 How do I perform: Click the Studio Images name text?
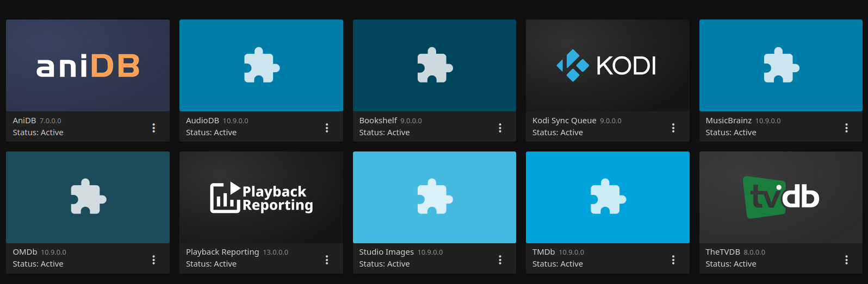[x=387, y=252]
